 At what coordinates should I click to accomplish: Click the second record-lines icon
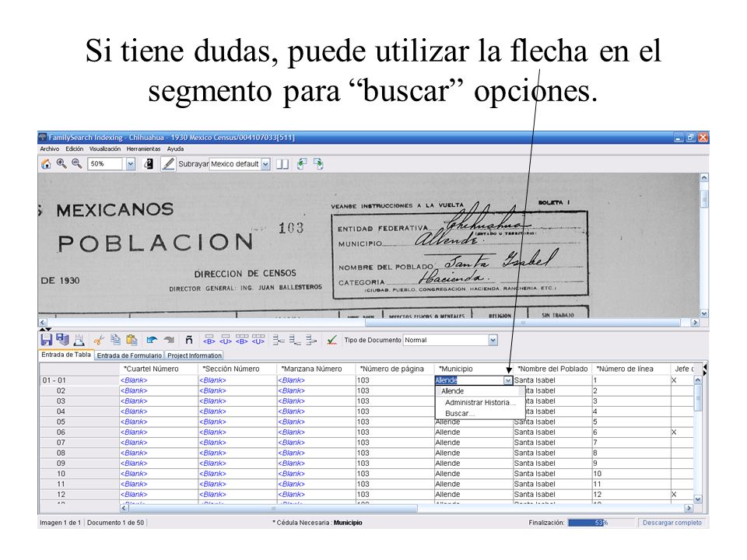click(x=294, y=340)
